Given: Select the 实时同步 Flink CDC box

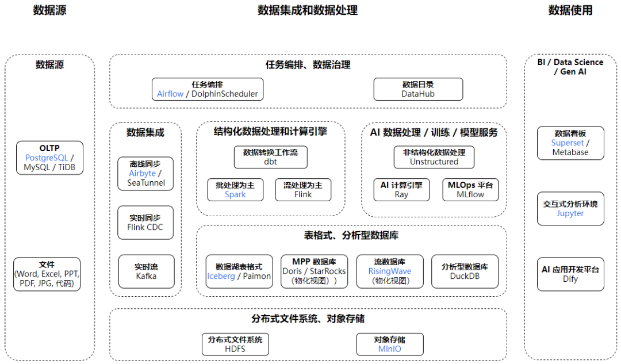Looking at the screenshot, I should 145,223.
